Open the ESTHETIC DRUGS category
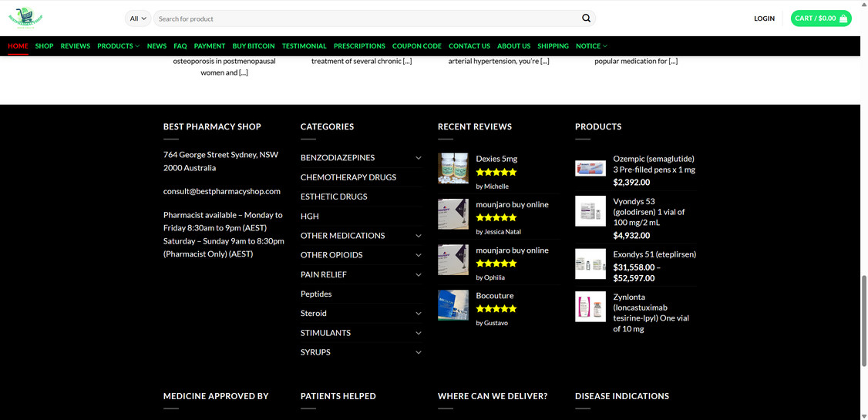Image resolution: width=868 pixels, height=420 pixels. (x=334, y=197)
